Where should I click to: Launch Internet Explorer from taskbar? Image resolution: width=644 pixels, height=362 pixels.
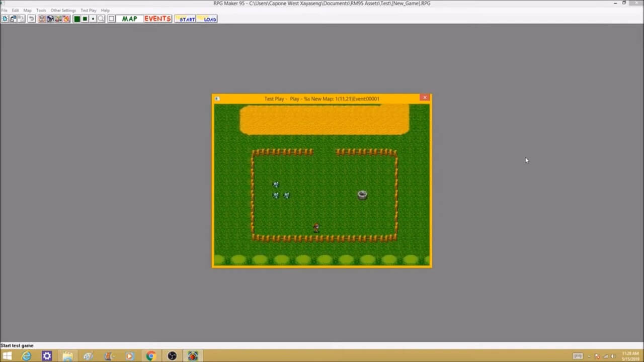[26, 356]
